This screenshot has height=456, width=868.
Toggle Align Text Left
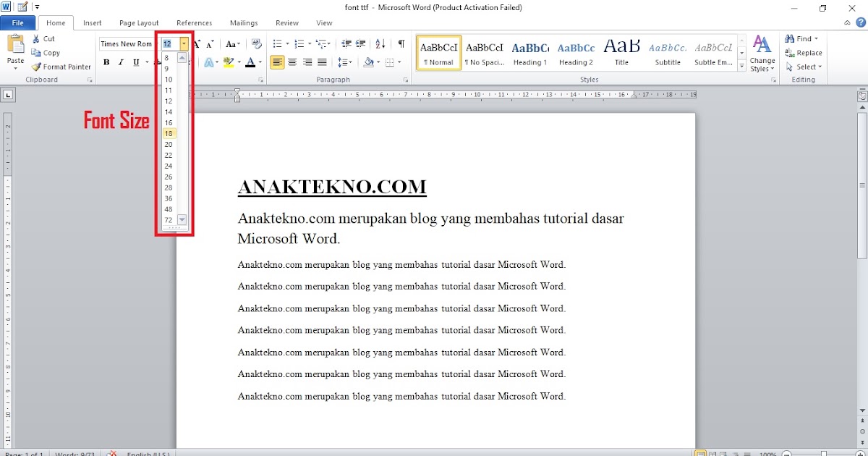click(x=278, y=62)
